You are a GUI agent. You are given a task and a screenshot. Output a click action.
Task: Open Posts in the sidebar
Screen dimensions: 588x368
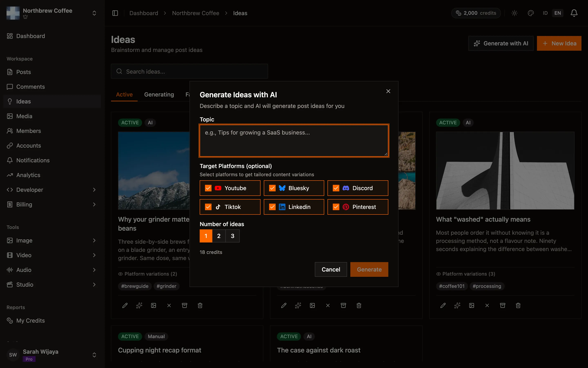pos(52,72)
